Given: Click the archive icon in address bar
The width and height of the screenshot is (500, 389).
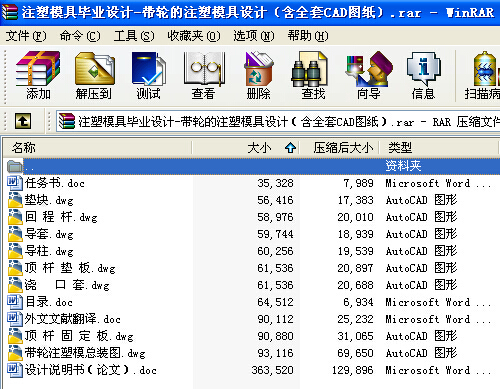Looking at the screenshot, I should (67, 121).
